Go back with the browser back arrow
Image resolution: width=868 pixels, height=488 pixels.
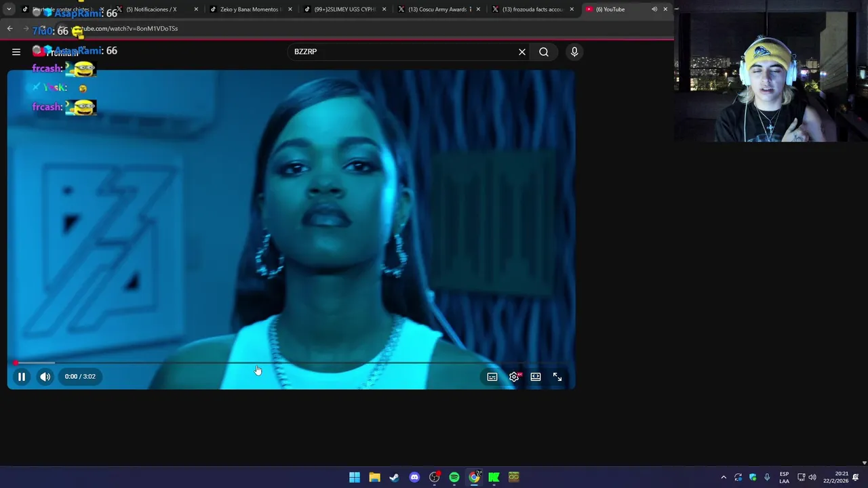point(9,28)
